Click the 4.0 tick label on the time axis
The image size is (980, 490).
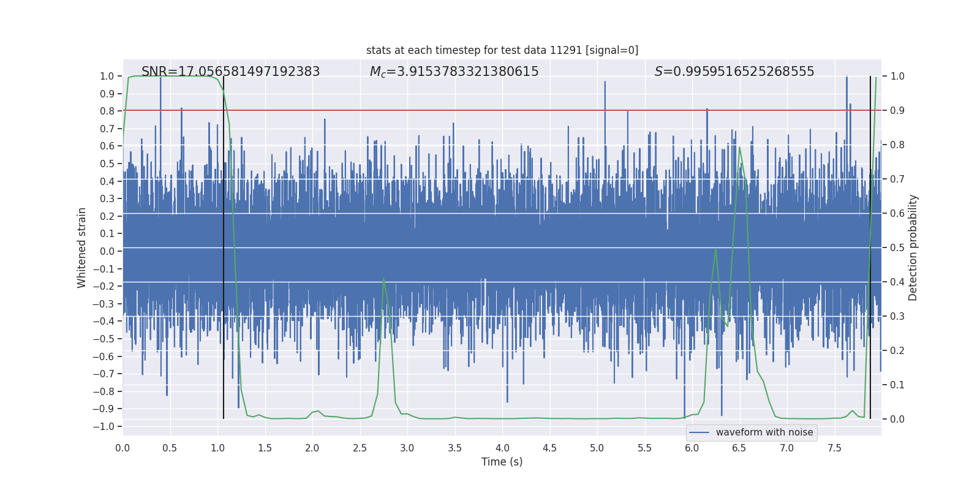(502, 448)
